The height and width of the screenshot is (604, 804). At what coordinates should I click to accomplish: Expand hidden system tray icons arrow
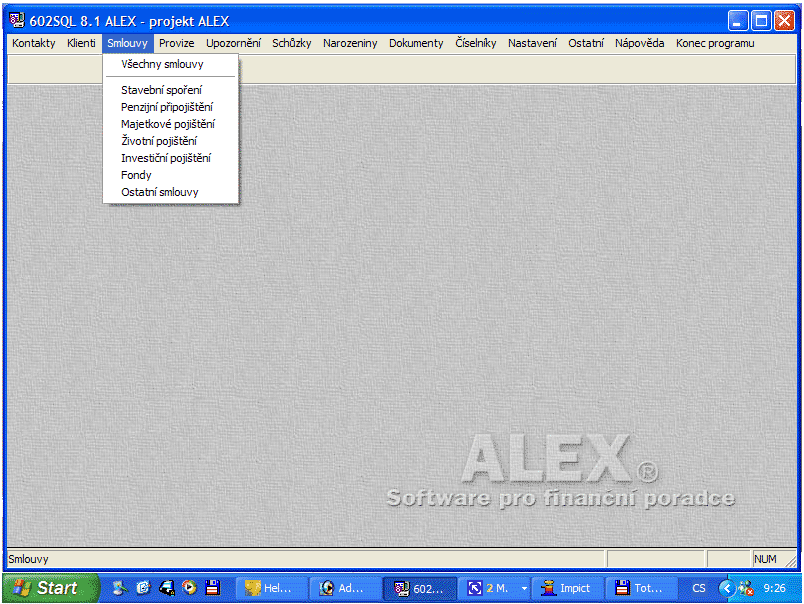tap(726, 588)
